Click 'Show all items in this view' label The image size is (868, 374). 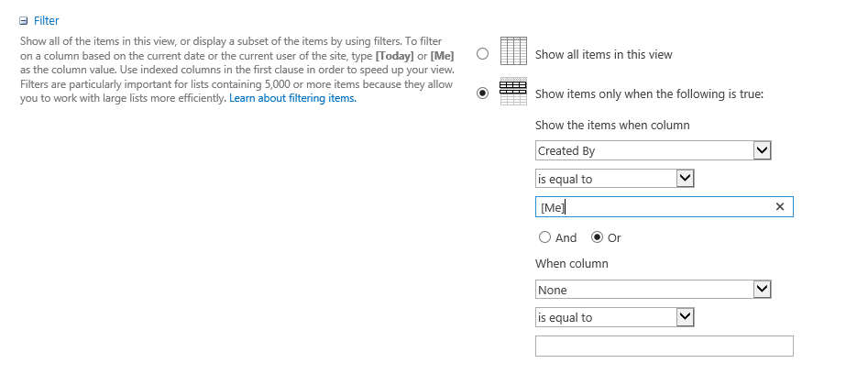point(603,54)
